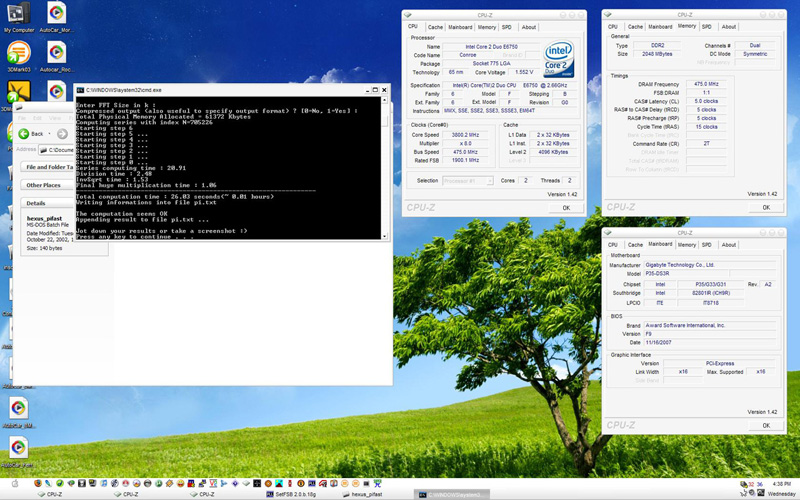800x500 pixels.
Task: Open Cache tab in CPU-Z Memory window
Action: tap(635, 27)
